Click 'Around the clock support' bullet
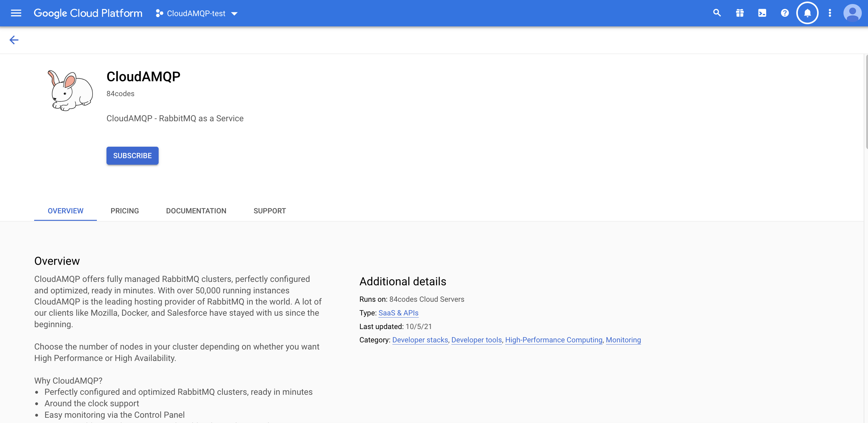868x423 pixels. 92,403
